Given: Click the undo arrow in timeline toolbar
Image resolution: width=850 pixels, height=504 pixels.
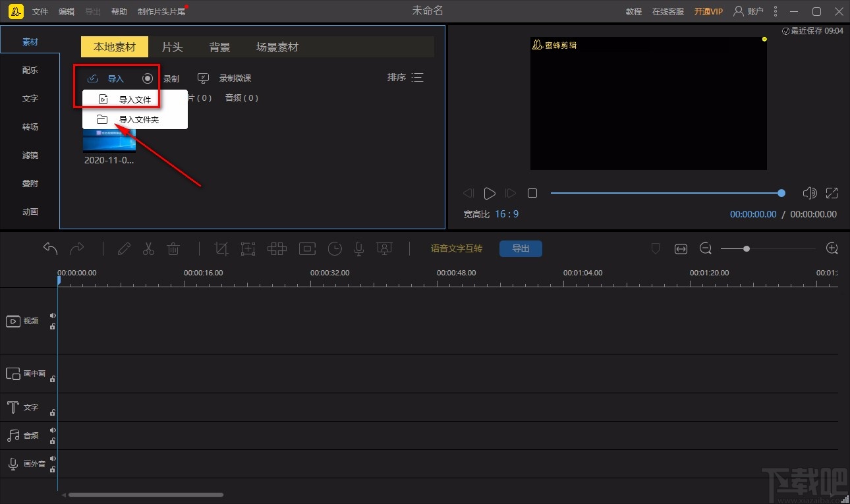Looking at the screenshot, I should coord(50,248).
